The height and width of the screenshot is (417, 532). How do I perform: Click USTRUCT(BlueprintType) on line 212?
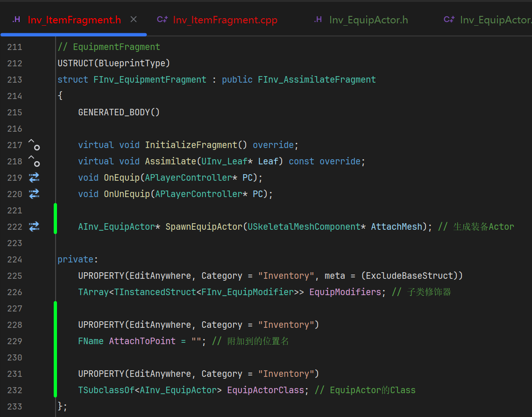pos(113,64)
